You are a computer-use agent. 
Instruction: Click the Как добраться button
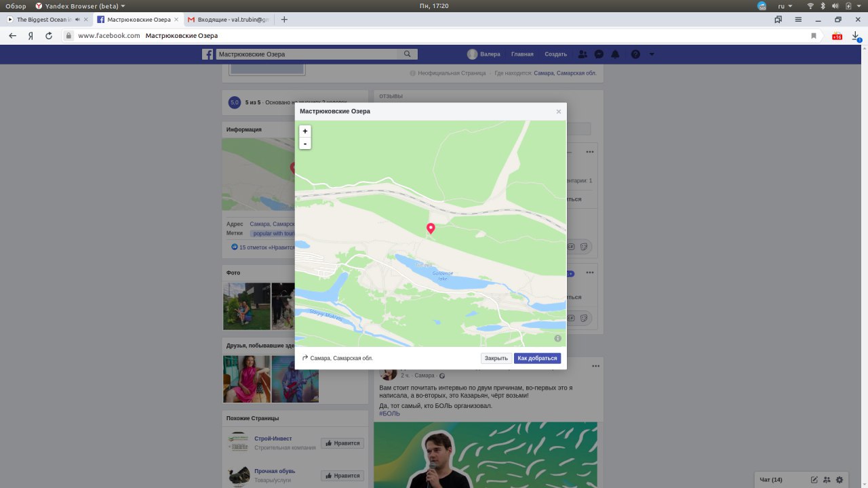(x=537, y=358)
